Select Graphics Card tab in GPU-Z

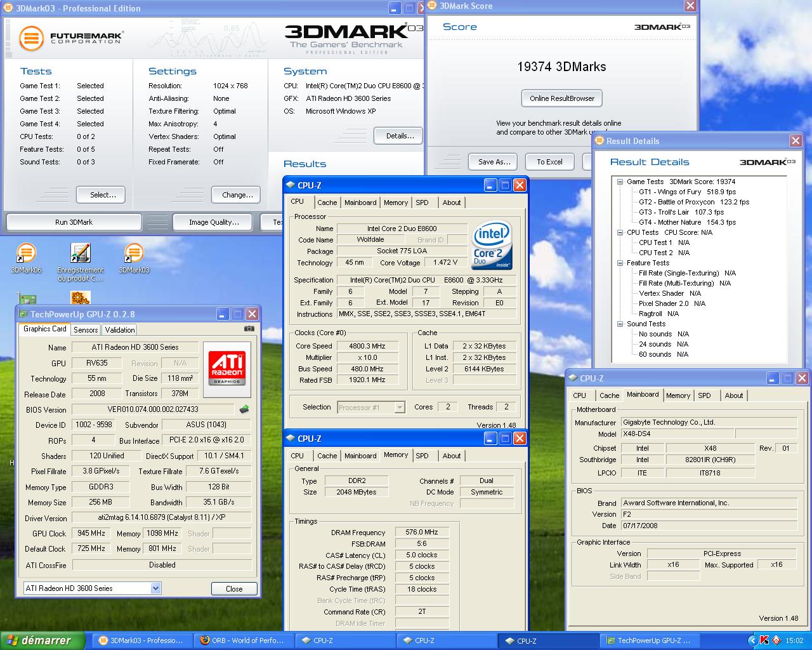44,329
